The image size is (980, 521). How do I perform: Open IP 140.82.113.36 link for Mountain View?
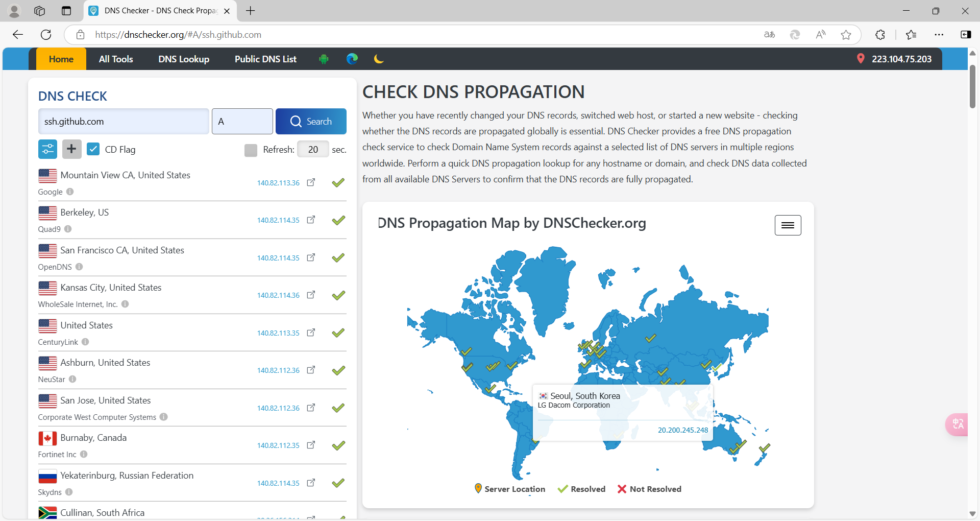(278, 183)
